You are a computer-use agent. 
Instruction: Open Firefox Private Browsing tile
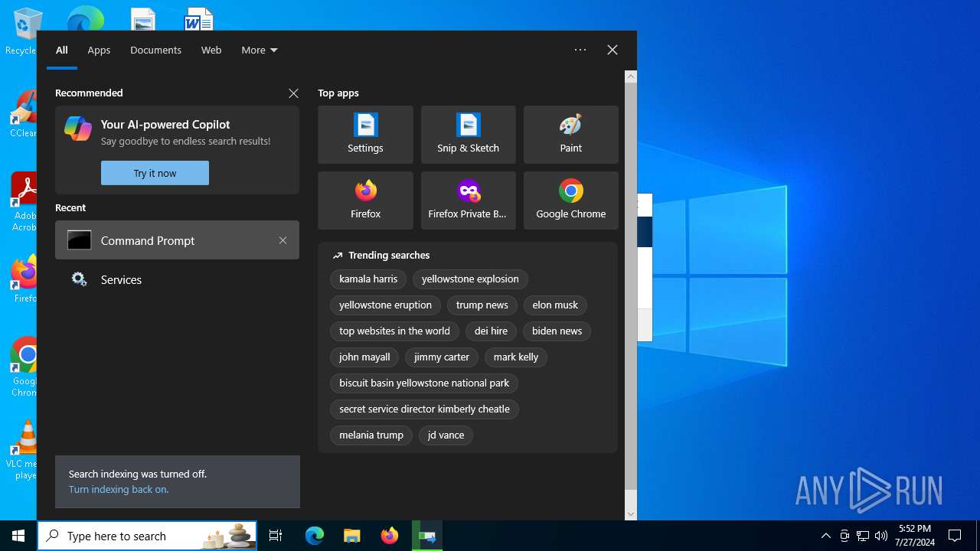(468, 201)
